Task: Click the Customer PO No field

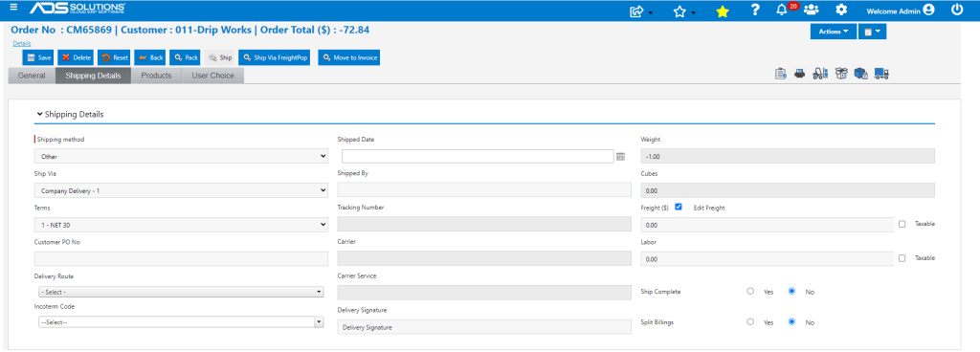Action: [181, 258]
